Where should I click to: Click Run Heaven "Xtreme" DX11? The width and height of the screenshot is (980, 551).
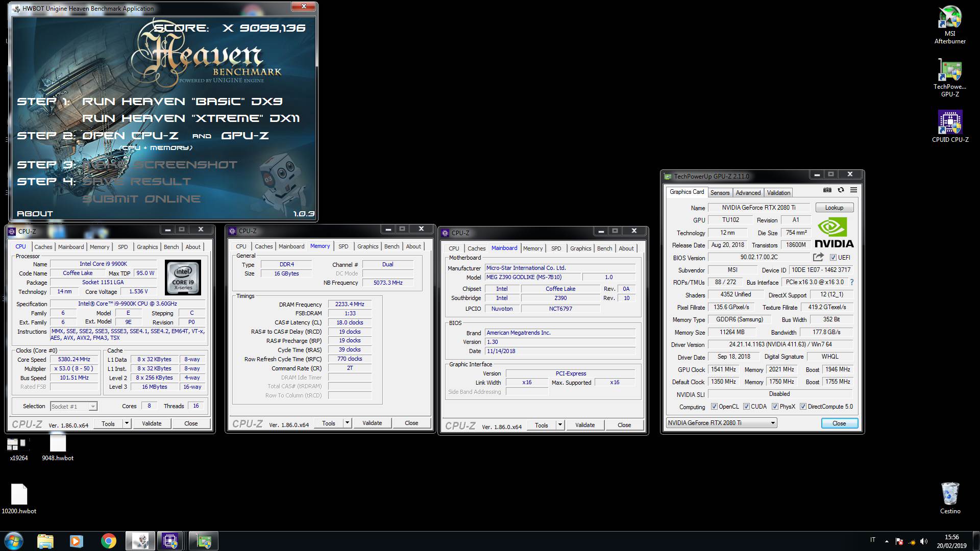tap(191, 118)
